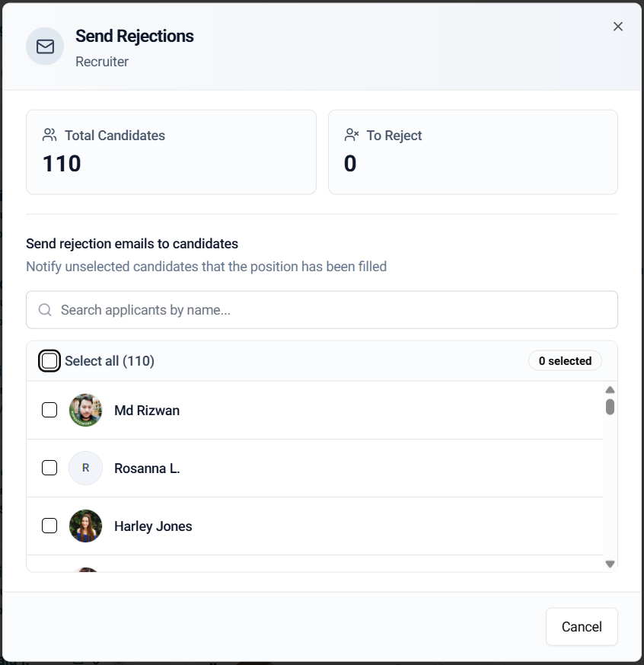This screenshot has width=644, height=665.
Task: Check the Select all (110) checkbox
Action: point(49,361)
